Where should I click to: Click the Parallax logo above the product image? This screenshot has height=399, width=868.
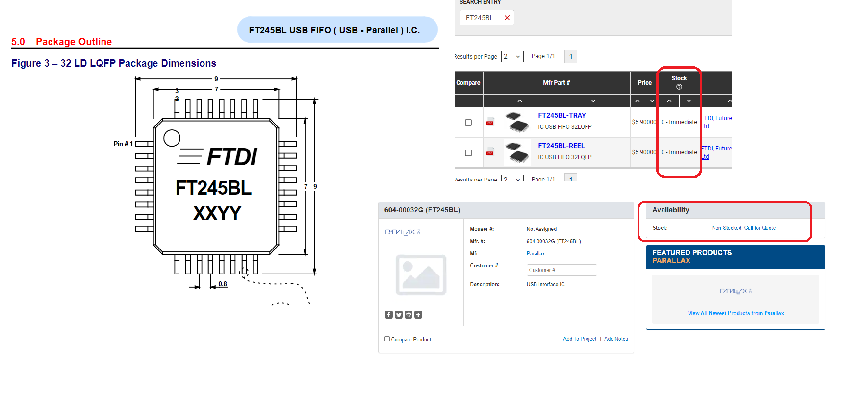click(403, 232)
